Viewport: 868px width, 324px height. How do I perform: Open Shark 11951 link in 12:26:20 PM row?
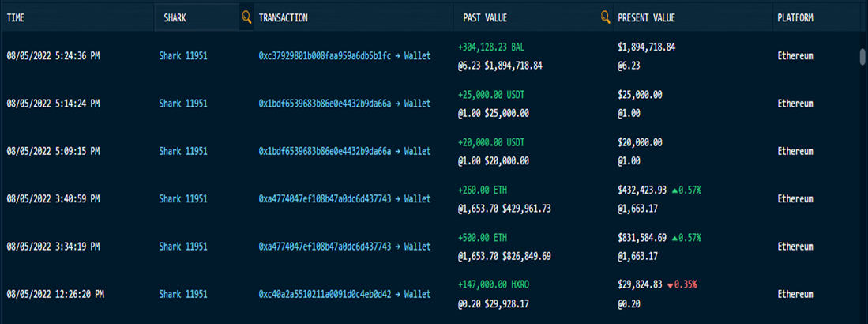pyautogui.click(x=183, y=294)
